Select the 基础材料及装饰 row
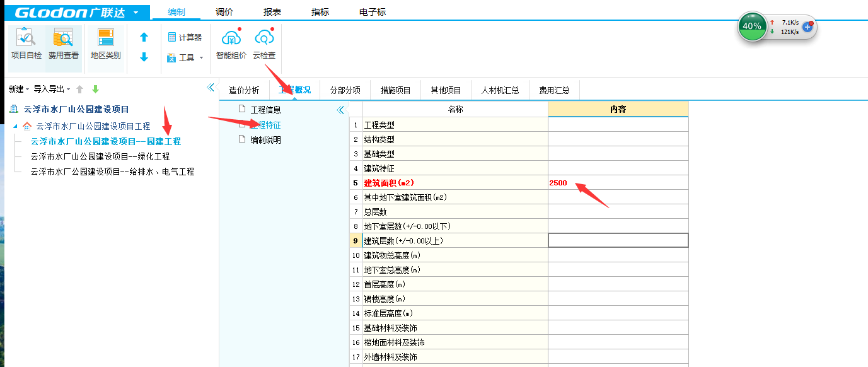This screenshot has height=367, width=868. pos(455,328)
